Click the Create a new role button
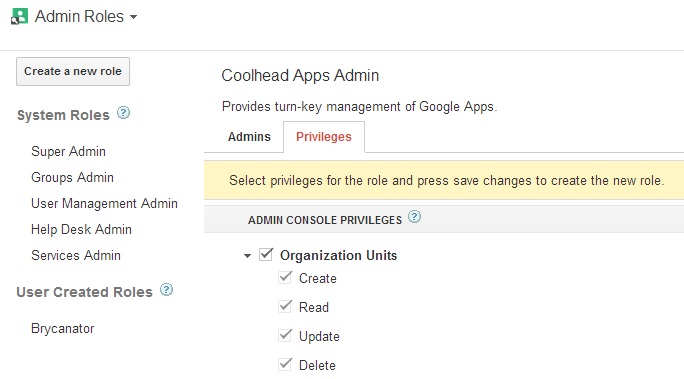The image size is (684, 379). click(73, 72)
